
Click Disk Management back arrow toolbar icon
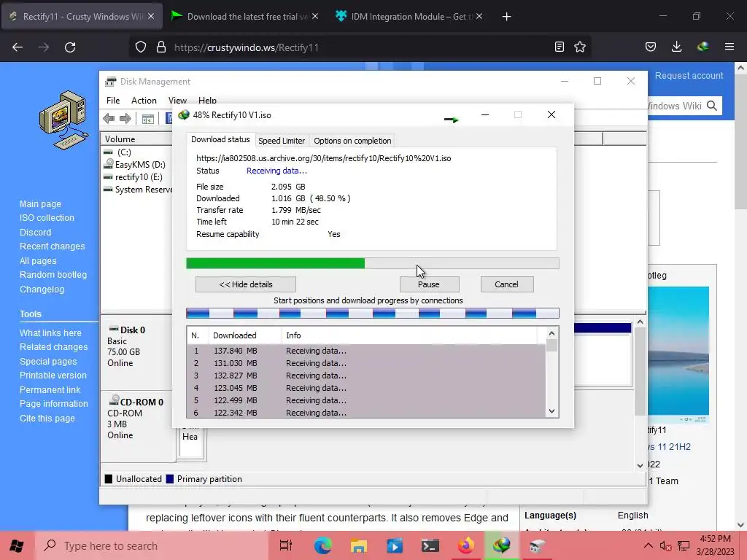click(x=109, y=119)
